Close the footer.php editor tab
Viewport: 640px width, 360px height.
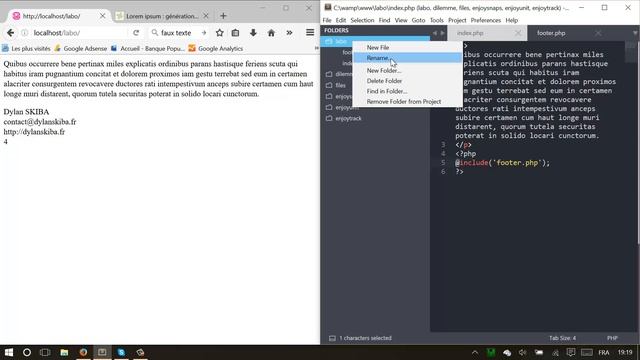click(x=598, y=33)
